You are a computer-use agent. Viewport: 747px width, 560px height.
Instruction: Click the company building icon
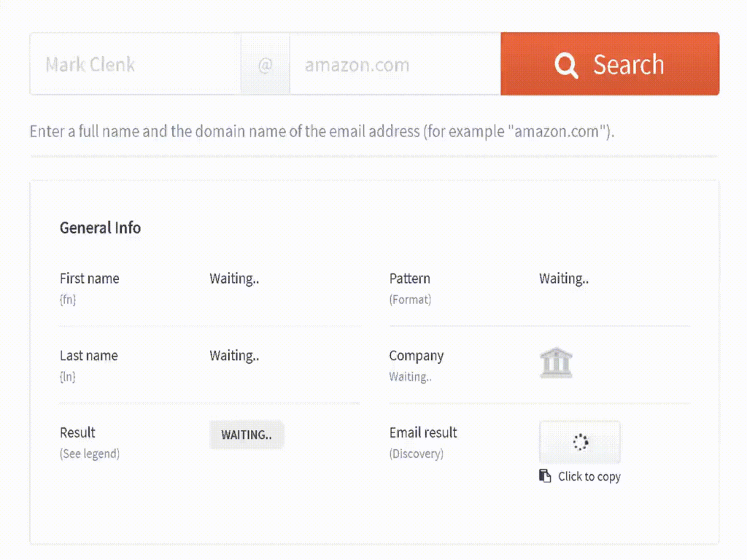click(556, 362)
